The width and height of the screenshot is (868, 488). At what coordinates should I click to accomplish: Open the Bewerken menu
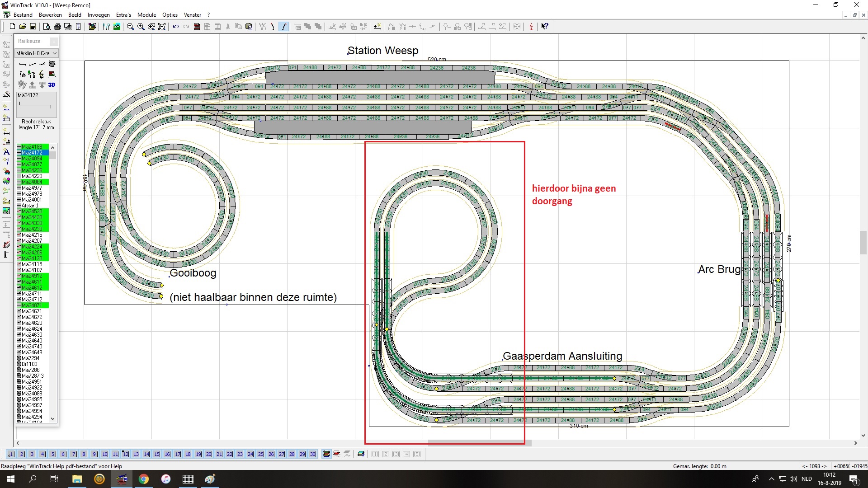click(50, 15)
